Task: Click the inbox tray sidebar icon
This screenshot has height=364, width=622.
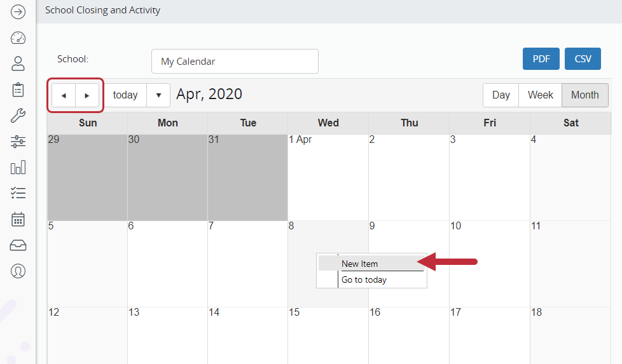Action: pyautogui.click(x=18, y=245)
